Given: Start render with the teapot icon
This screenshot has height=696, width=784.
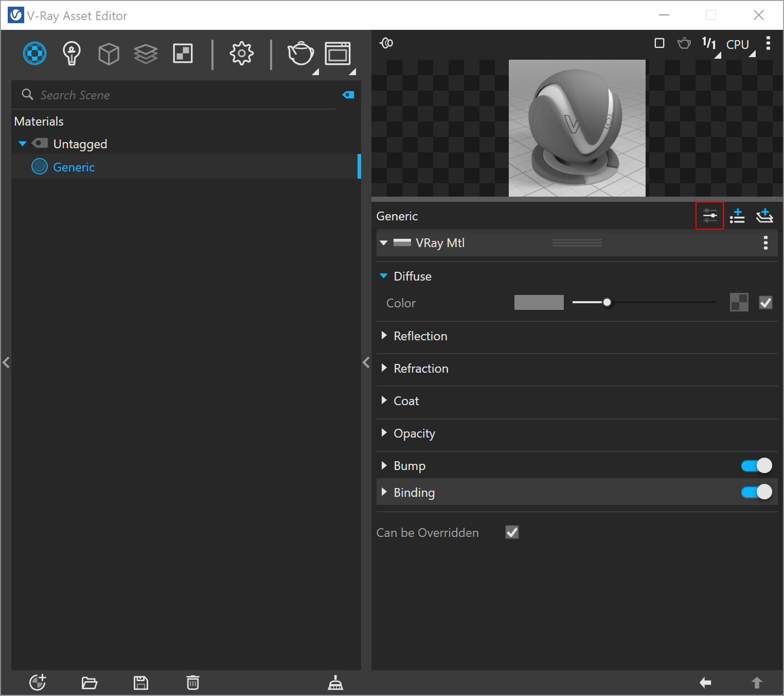Looking at the screenshot, I should coord(300,54).
